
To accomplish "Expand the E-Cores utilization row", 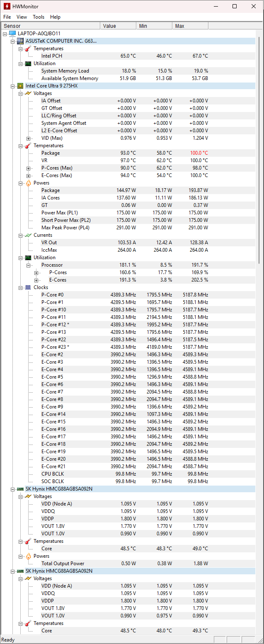I will click(36, 280).
